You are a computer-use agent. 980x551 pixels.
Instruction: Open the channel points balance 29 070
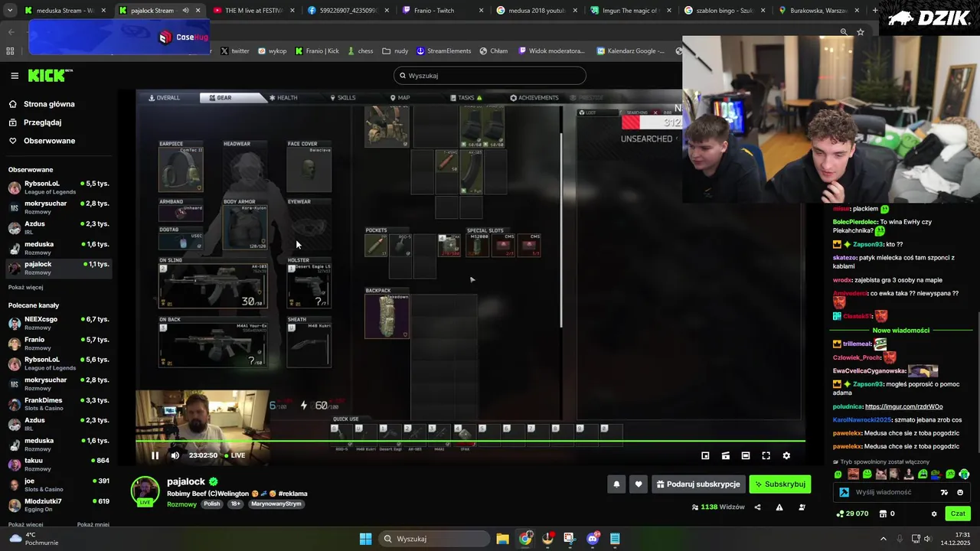click(x=852, y=514)
